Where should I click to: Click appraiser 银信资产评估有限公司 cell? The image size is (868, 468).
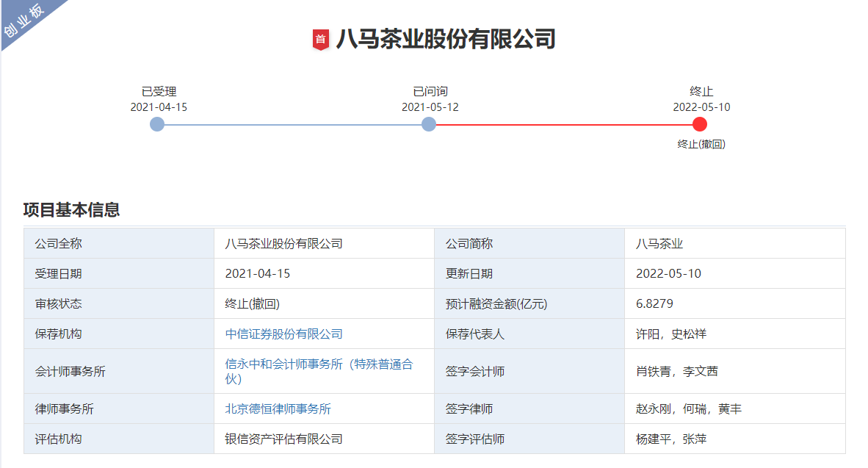(285, 439)
